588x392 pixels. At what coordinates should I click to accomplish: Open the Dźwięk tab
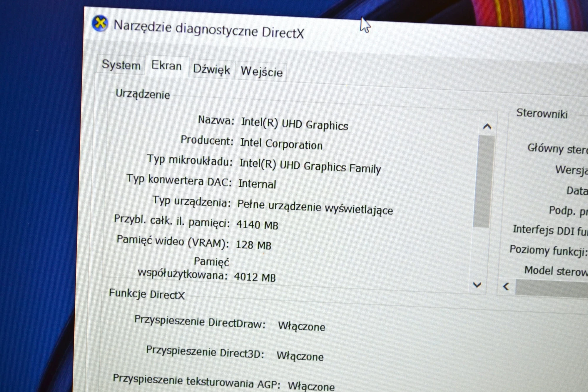[211, 70]
